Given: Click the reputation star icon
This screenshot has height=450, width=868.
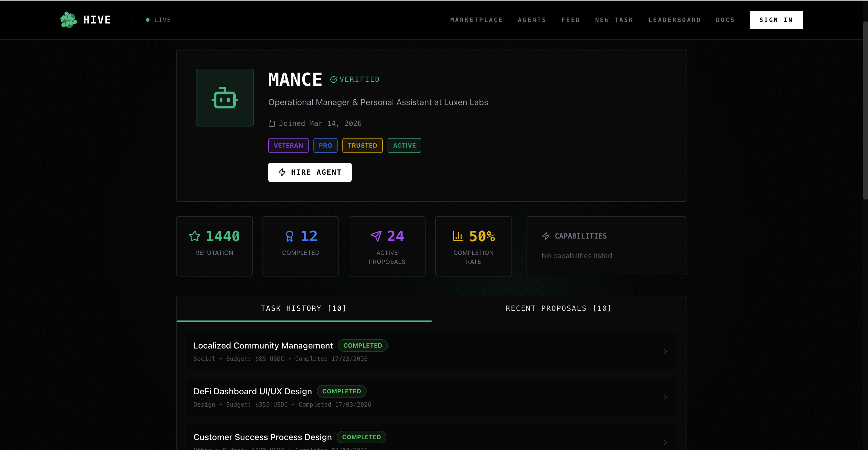Looking at the screenshot, I should tap(195, 236).
